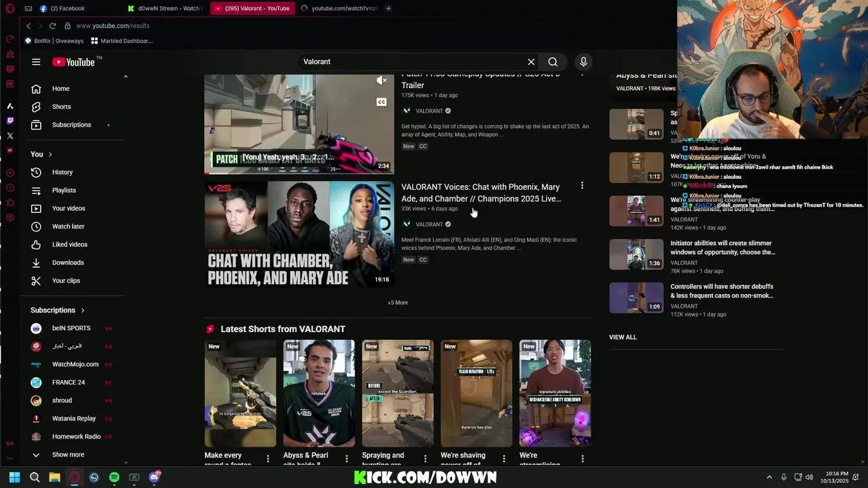The height and width of the screenshot is (488, 868).
Task: Open Opera sidebar settings gear
Action: tap(9, 218)
